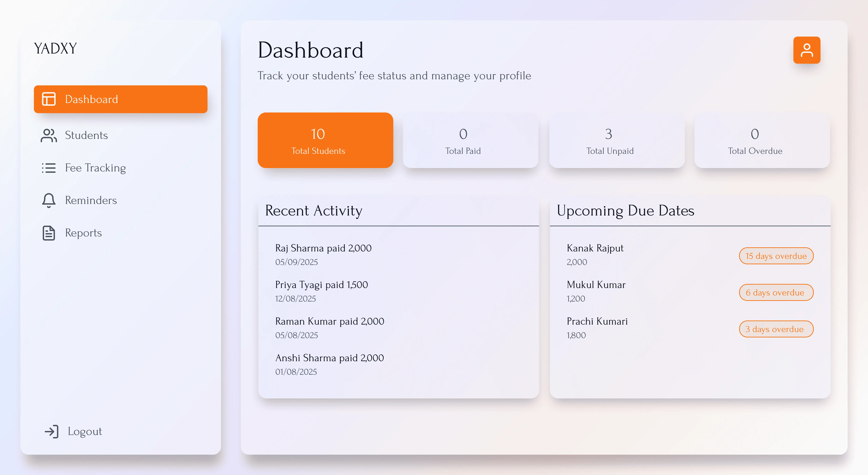Click the Fee Tracking list icon
Screen dimensions: 868x475
click(x=49, y=168)
